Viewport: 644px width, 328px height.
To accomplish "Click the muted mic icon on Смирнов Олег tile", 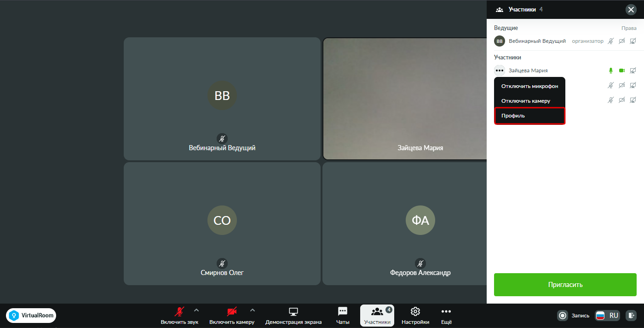I will [x=222, y=264].
